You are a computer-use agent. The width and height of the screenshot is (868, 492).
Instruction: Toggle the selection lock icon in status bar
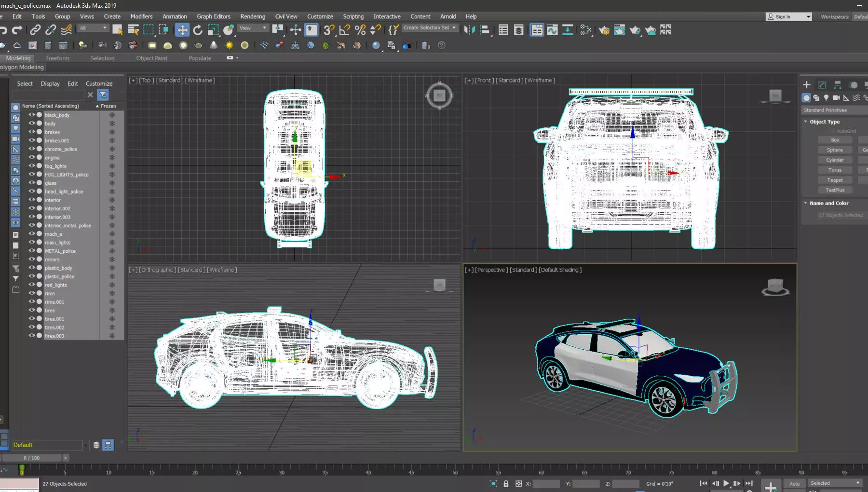[506, 483]
